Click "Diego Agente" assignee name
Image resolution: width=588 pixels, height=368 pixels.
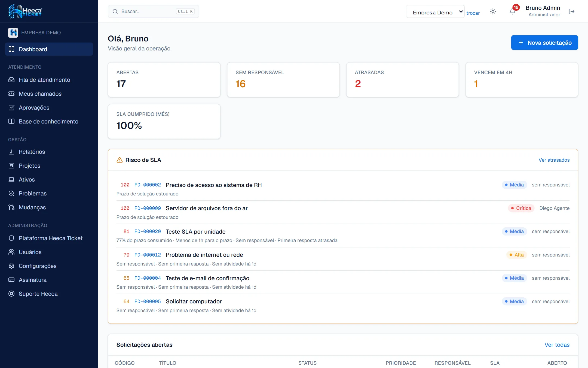(x=555, y=208)
